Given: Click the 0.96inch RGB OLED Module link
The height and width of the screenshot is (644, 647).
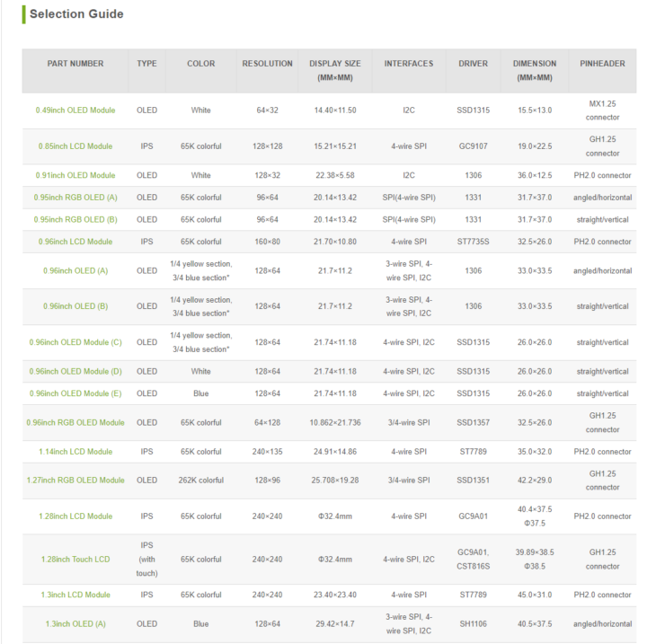Looking at the screenshot, I should [x=75, y=422].
